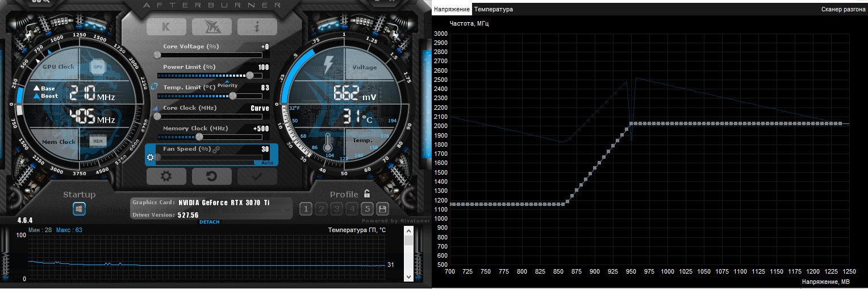This screenshot has height=289, width=868.
Task: Open curve editor bars icon beside Core Clock
Action: (154, 108)
